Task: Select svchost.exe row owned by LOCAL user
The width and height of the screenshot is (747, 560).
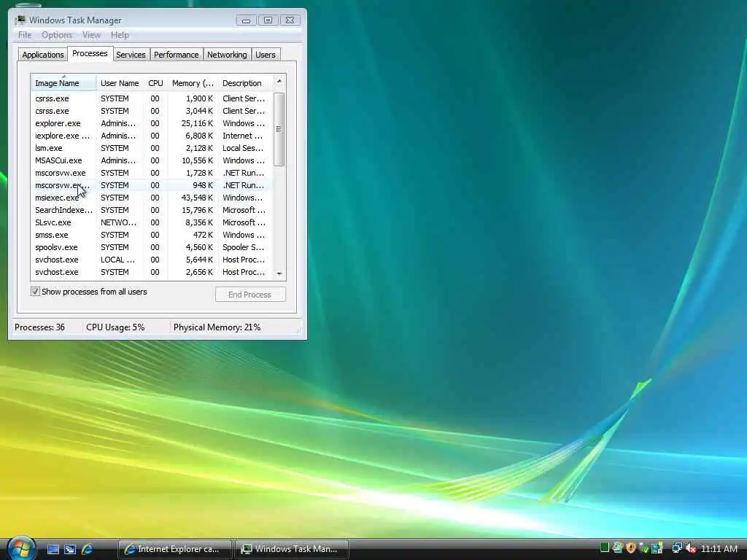Action: point(152,260)
